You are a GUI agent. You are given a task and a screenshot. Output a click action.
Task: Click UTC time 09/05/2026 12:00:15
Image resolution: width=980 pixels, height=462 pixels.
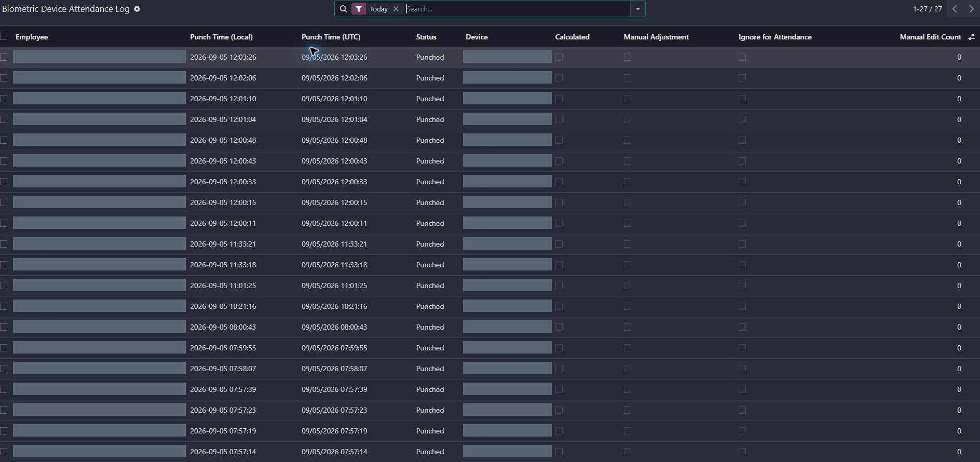click(334, 202)
